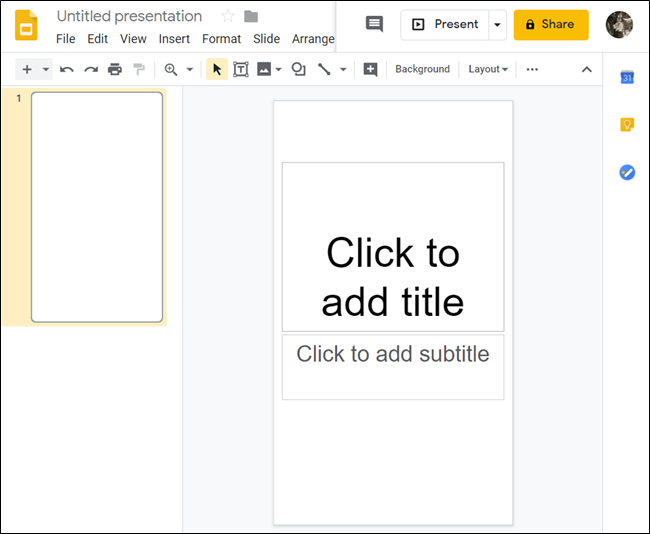Image resolution: width=650 pixels, height=534 pixels.
Task: Open the Slide menu
Action: click(x=267, y=39)
